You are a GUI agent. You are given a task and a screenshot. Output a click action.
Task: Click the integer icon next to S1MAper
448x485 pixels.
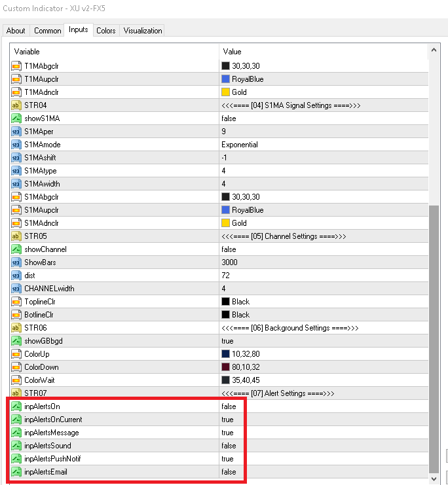coord(16,132)
